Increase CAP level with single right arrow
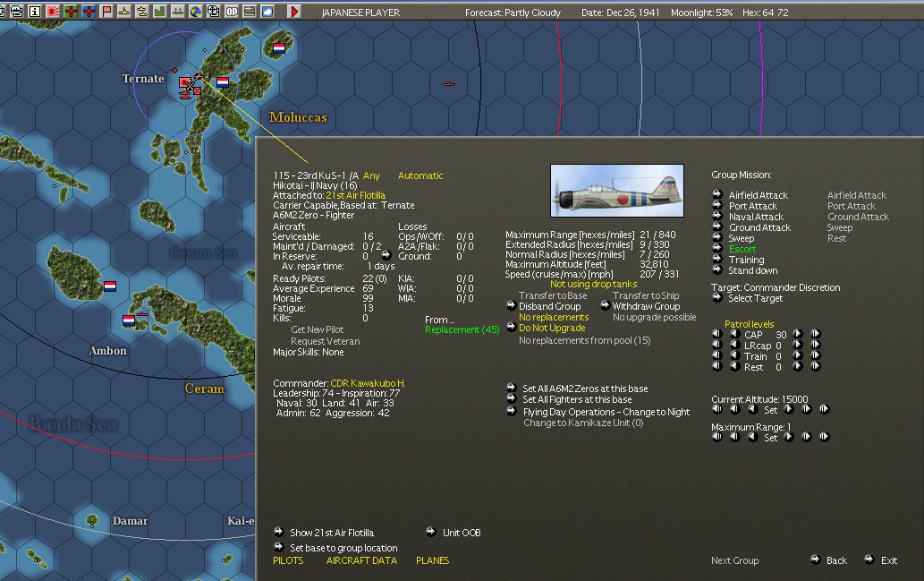The height and width of the screenshot is (581, 924). (798, 334)
